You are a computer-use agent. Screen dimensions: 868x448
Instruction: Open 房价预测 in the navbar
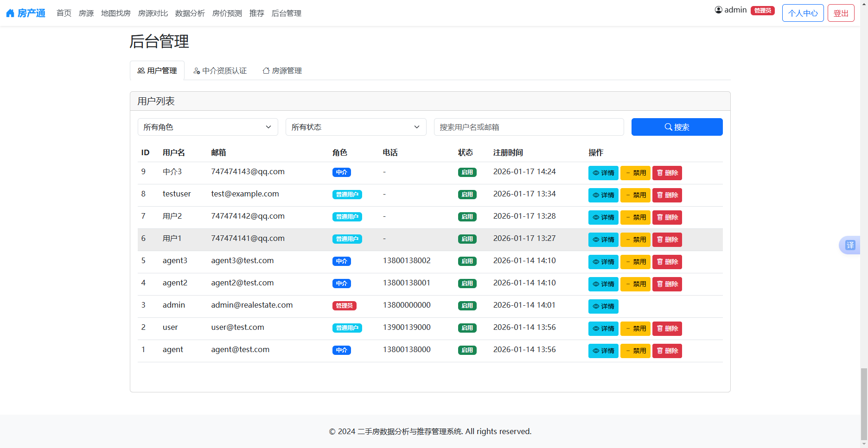tap(227, 13)
